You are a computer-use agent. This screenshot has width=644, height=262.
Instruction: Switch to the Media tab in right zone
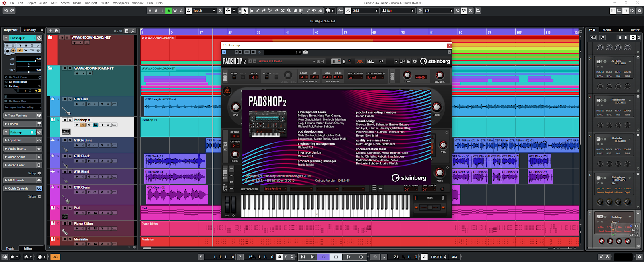[607, 30]
